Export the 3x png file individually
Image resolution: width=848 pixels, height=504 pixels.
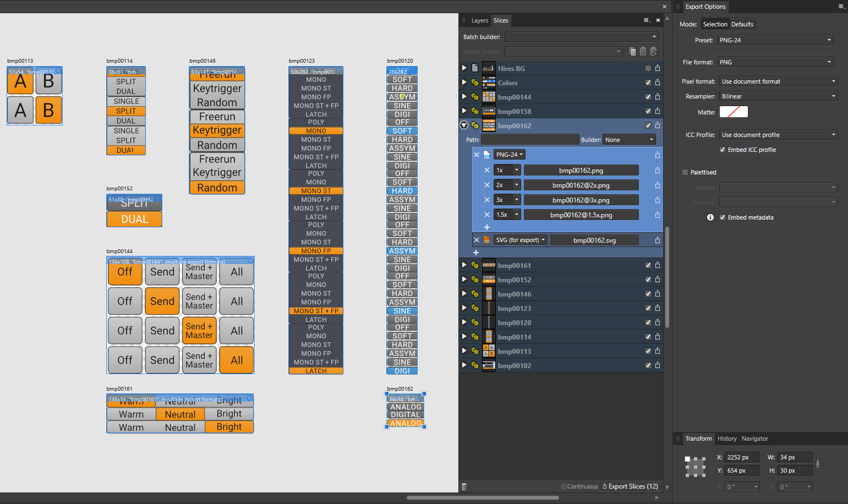(x=658, y=200)
